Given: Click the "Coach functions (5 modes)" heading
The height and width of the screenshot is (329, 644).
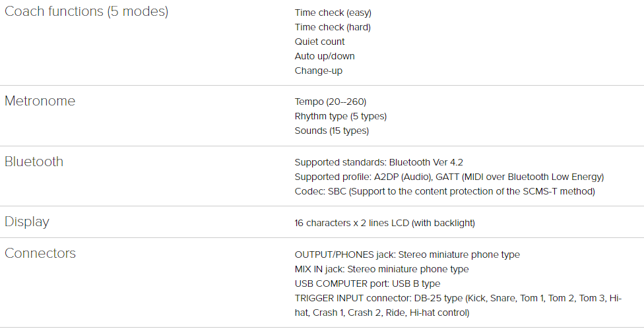Looking at the screenshot, I should pos(86,11).
